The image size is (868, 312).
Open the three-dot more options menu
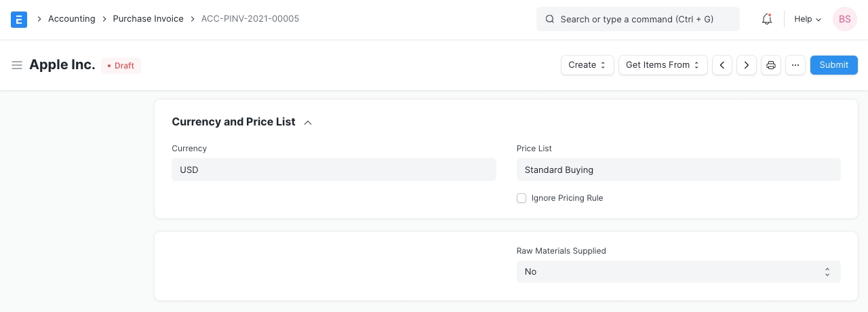795,65
